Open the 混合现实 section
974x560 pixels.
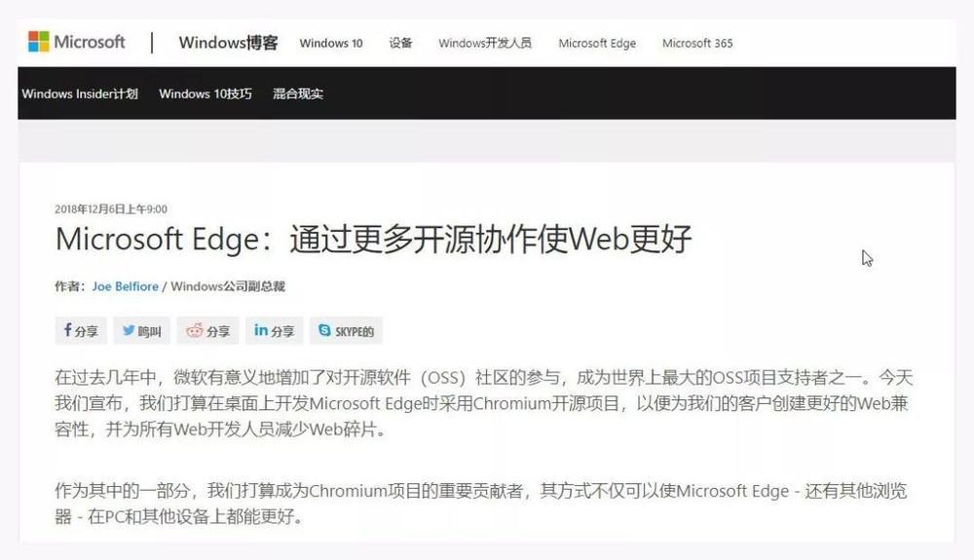pos(297,93)
